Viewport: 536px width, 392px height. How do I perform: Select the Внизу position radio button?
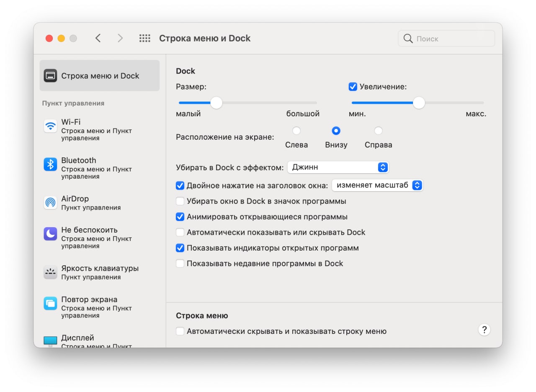(336, 131)
